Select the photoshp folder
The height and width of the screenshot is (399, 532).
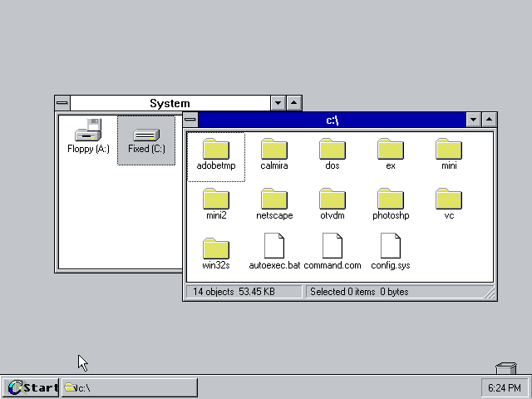click(x=391, y=199)
